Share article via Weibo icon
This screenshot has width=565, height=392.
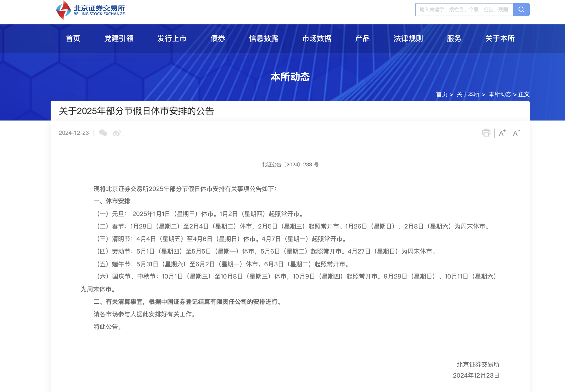tap(117, 133)
